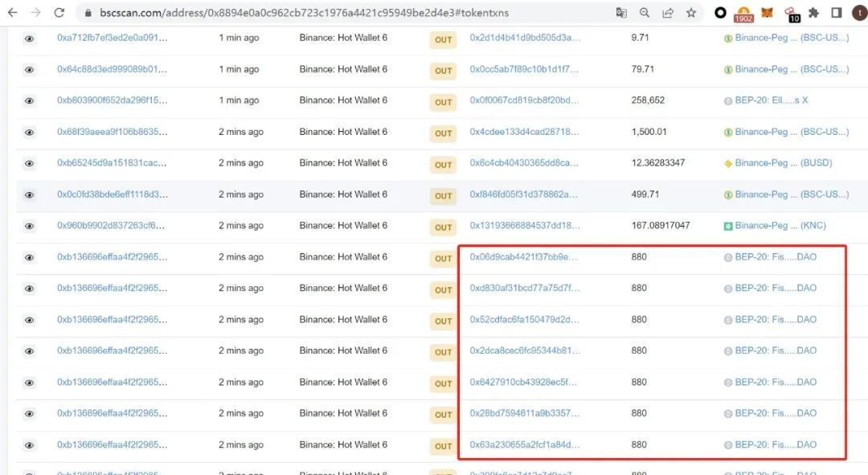Viewport: 868px width, 475px height.
Task: Toggle browser side panel icon
Action: [837, 12]
